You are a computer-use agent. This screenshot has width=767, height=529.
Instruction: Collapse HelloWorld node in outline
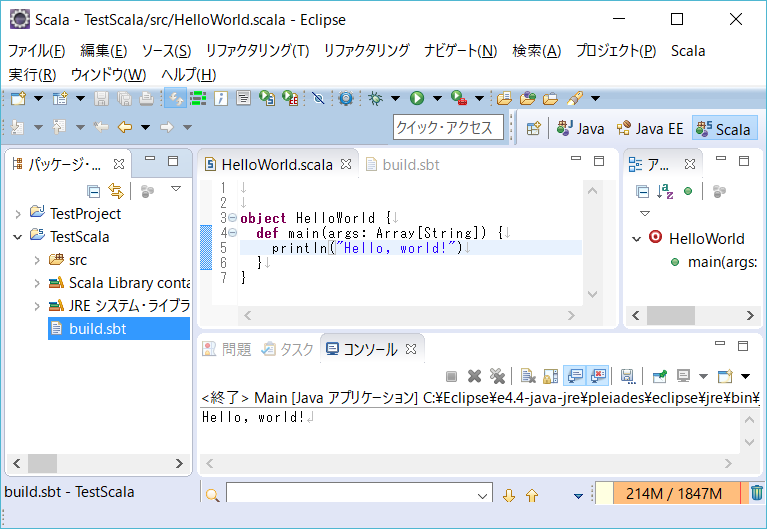(636, 239)
